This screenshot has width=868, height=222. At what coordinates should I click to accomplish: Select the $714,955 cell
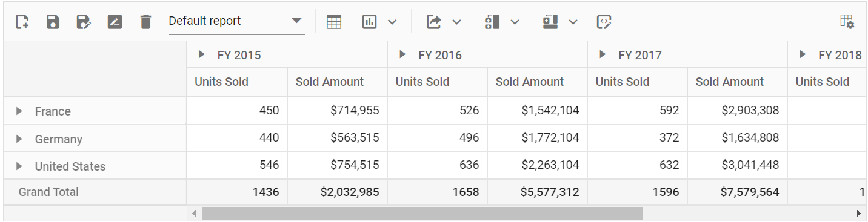337,111
